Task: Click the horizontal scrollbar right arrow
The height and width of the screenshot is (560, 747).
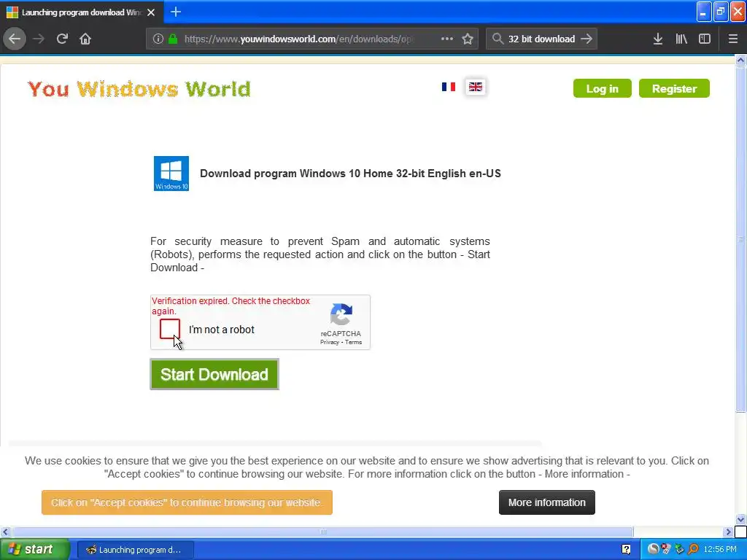Action: click(728, 532)
